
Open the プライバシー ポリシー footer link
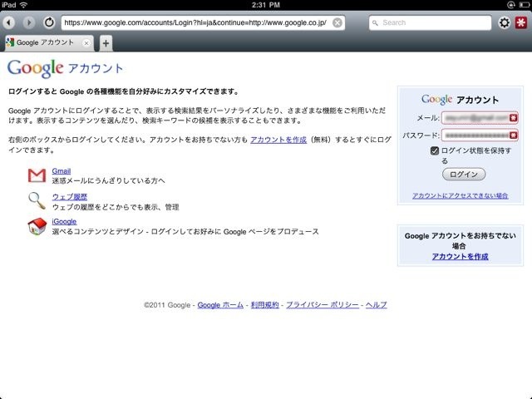coord(323,305)
